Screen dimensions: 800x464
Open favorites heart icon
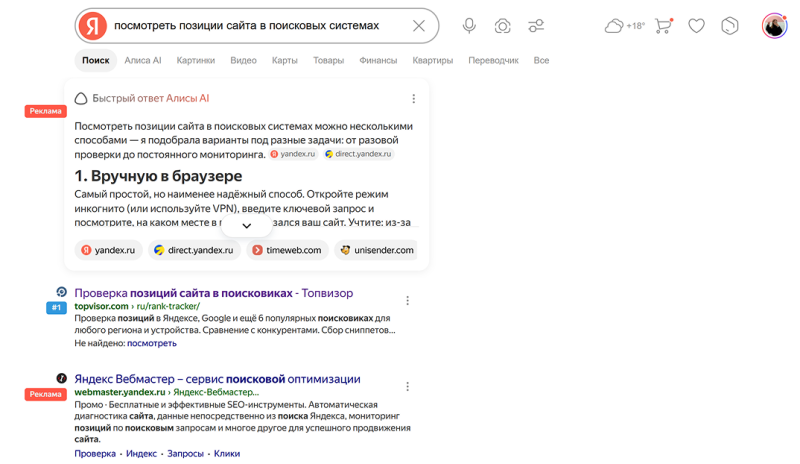click(x=696, y=26)
